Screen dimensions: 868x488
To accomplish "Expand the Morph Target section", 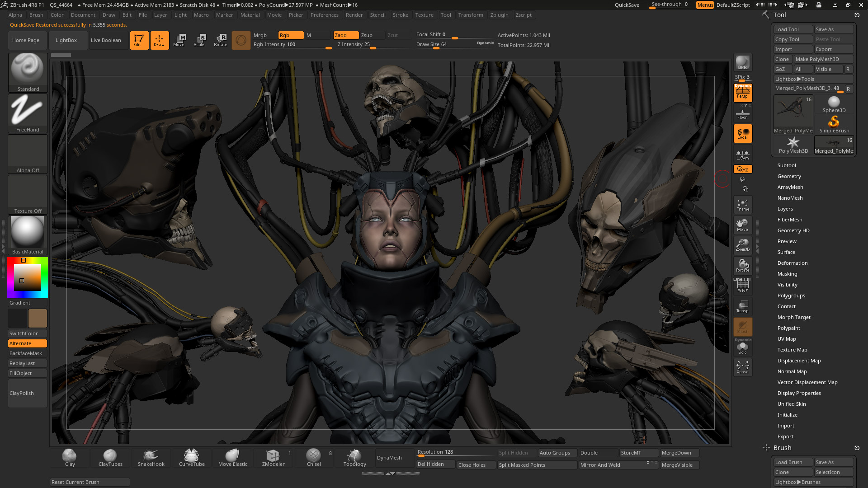I will coord(794,317).
